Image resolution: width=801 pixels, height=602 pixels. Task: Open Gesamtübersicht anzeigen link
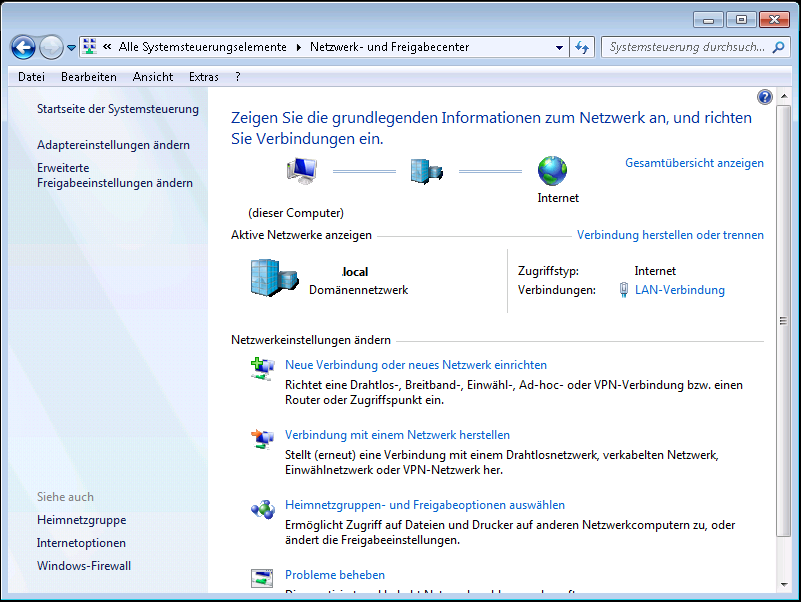point(694,163)
